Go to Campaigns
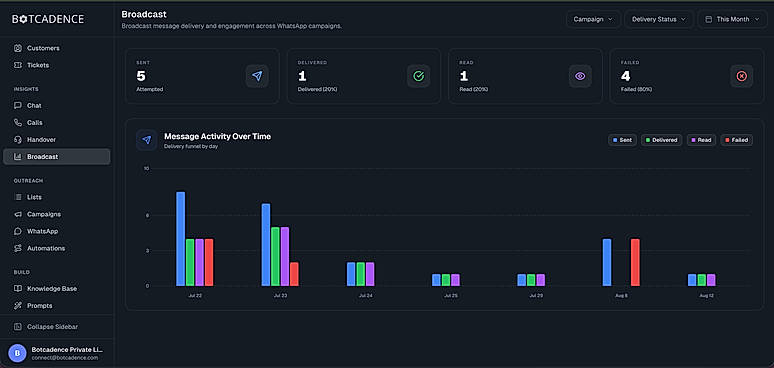 click(x=57, y=214)
